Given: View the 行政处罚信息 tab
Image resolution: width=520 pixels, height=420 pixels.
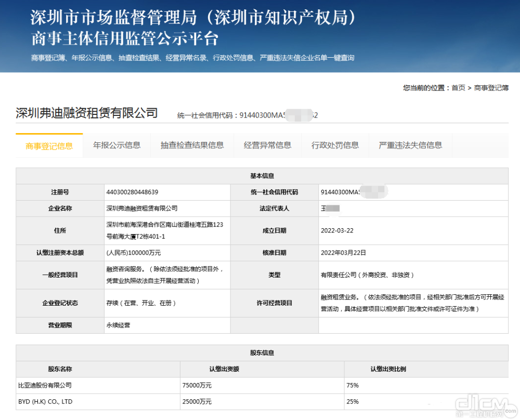Looking at the screenshot, I should [x=335, y=145].
